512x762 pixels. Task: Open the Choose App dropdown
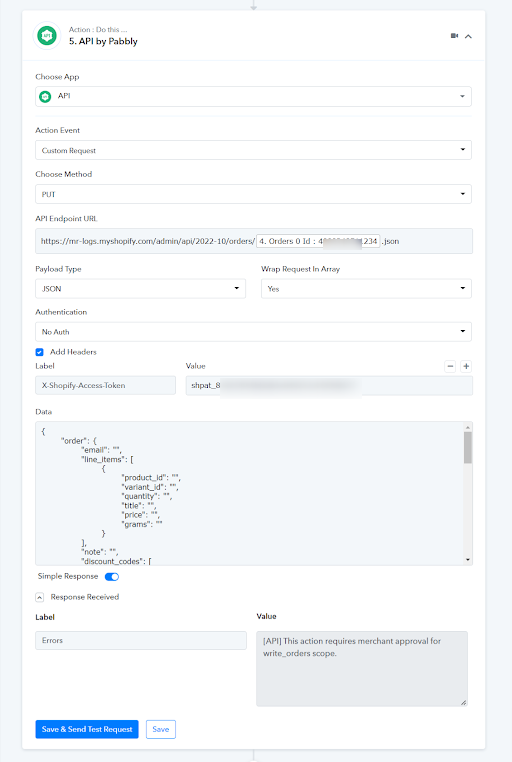coord(253,96)
